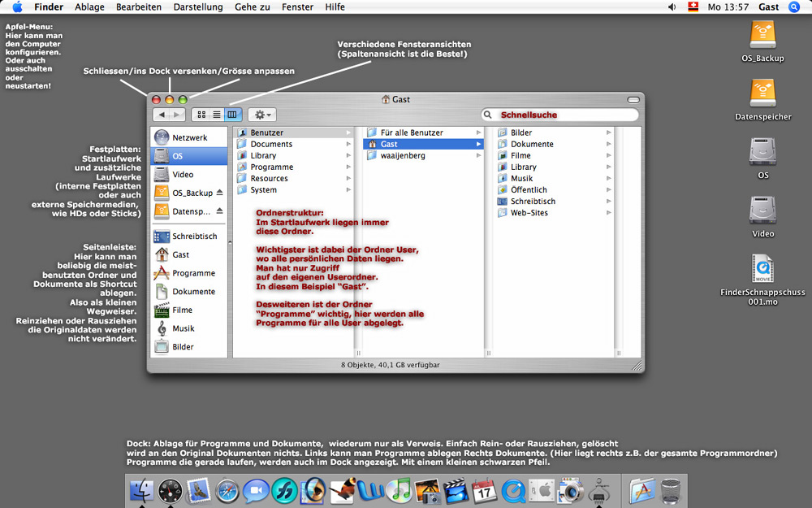Image resolution: width=812 pixels, height=508 pixels.
Task: Open the Trash in the Dock
Action: point(671,490)
